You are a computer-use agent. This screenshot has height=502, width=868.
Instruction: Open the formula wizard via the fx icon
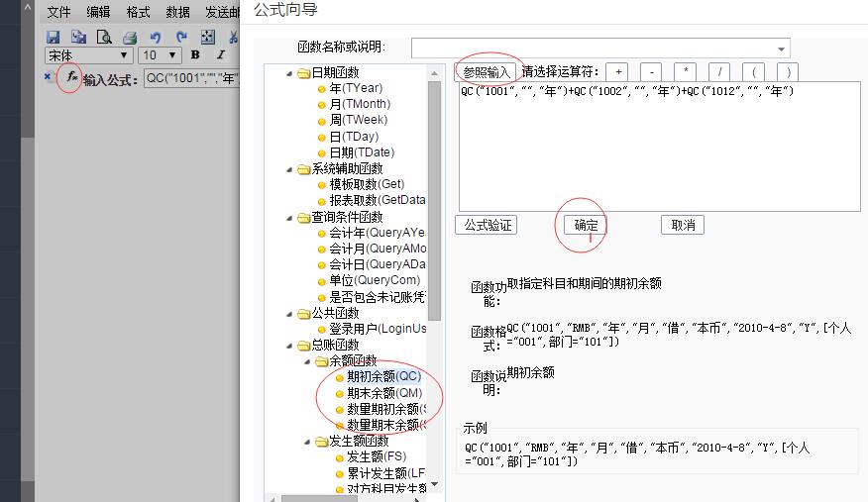click(x=71, y=77)
